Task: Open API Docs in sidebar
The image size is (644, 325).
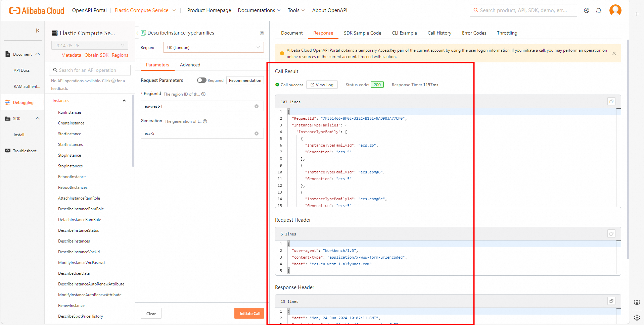Action: tap(22, 70)
